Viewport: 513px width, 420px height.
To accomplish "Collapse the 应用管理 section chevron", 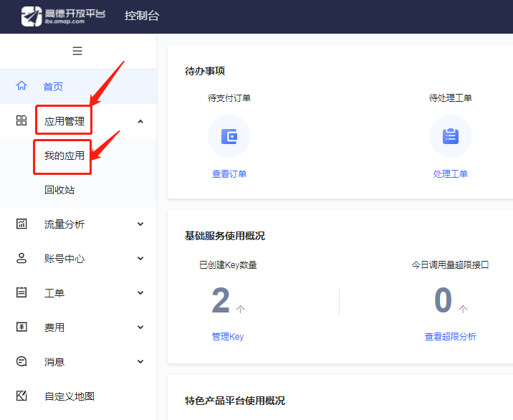I will point(140,121).
